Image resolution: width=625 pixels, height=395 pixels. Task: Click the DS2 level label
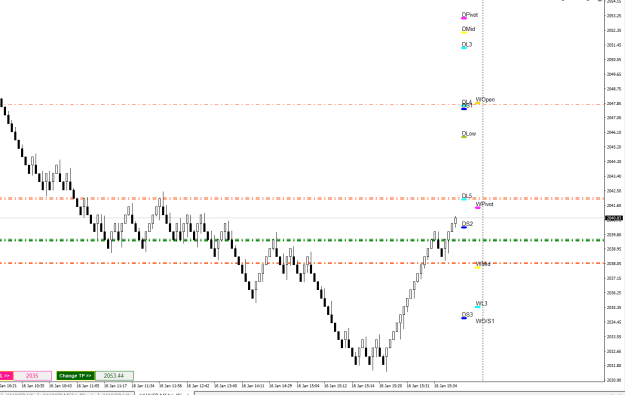point(467,224)
